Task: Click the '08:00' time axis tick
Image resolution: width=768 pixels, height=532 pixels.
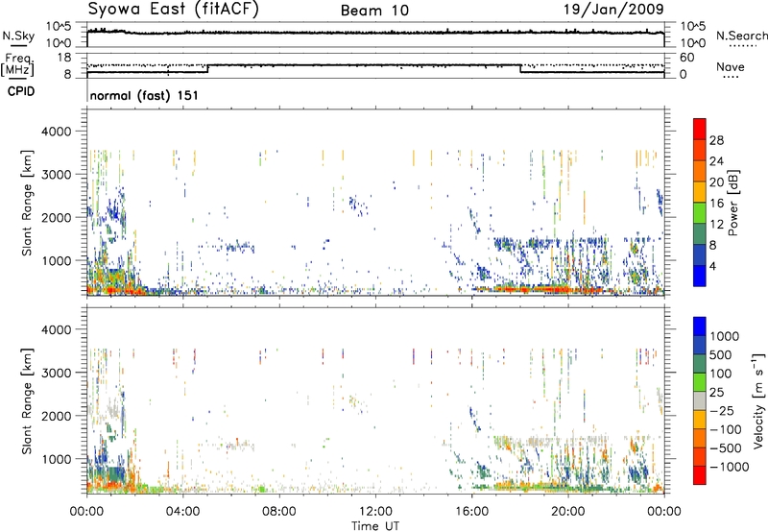Action: [x=279, y=512]
